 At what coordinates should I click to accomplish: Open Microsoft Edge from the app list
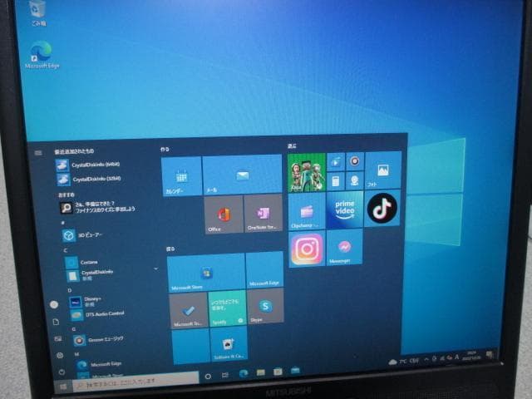(x=99, y=364)
